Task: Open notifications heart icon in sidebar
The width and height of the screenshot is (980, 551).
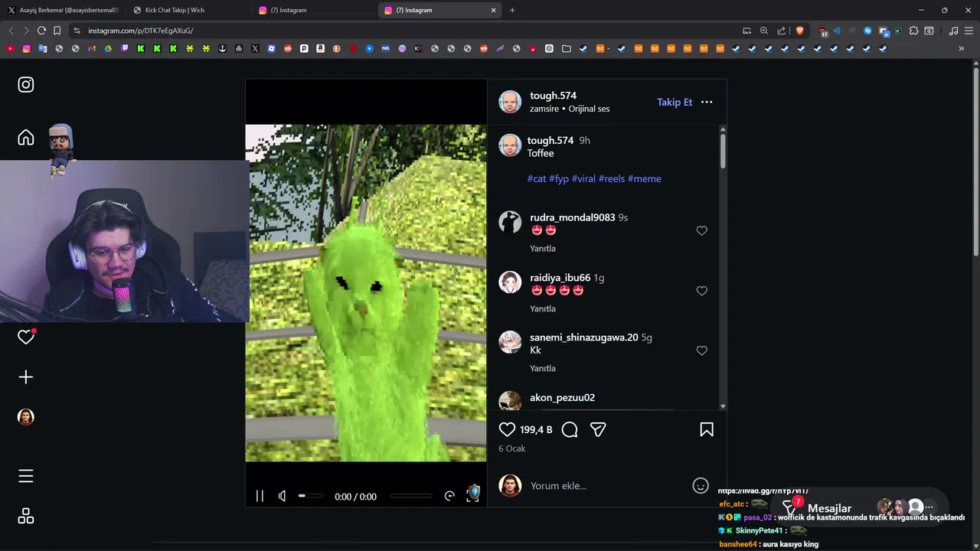Action: (26, 337)
